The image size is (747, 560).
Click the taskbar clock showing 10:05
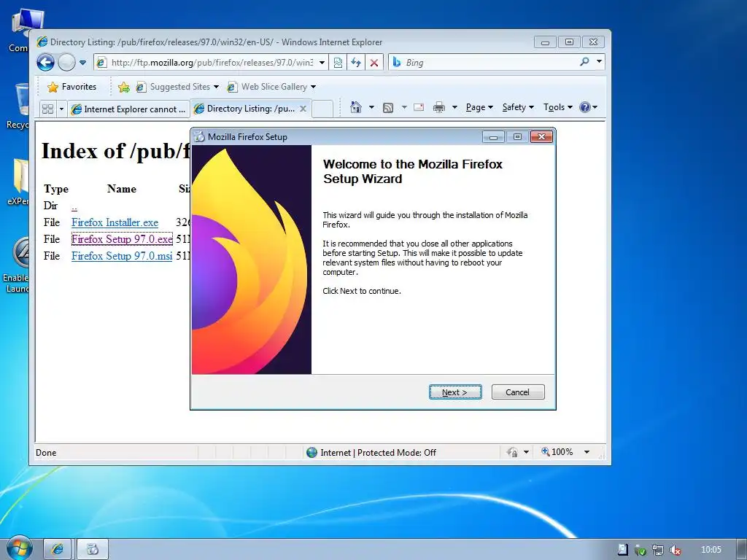[711, 550]
